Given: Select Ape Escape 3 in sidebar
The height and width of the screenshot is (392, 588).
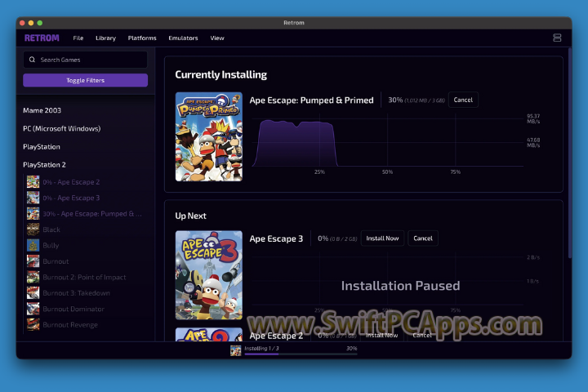Looking at the screenshot, I should [x=71, y=198].
